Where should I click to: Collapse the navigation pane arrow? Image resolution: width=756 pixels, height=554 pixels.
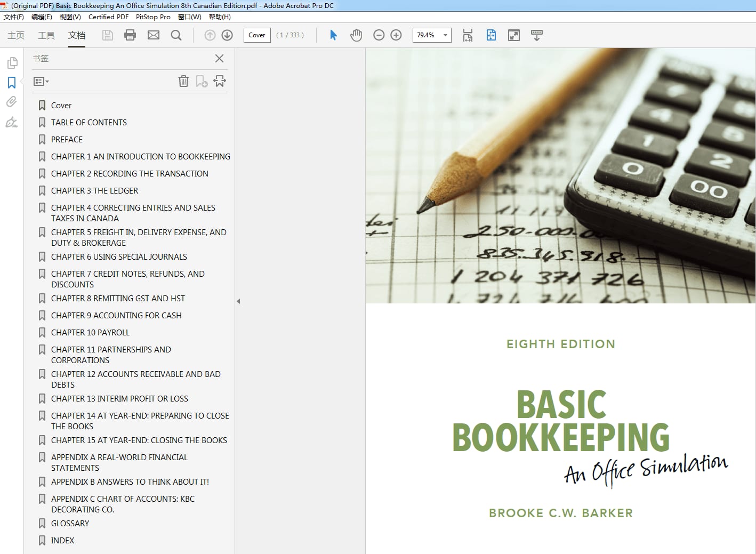[x=238, y=301]
